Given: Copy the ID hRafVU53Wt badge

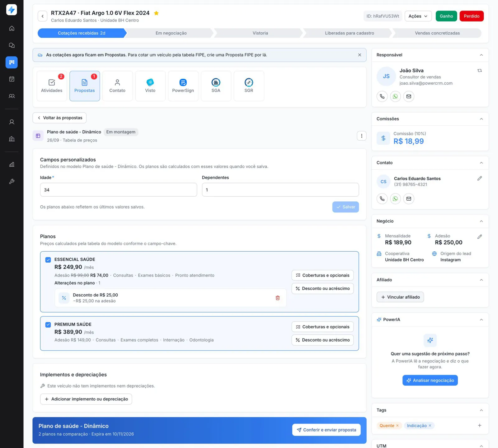Looking at the screenshot, I should click(383, 16).
